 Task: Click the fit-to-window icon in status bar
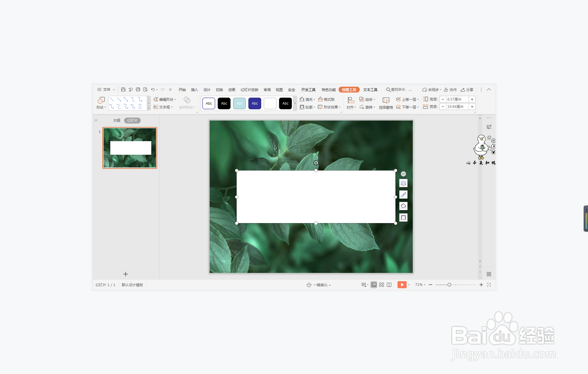tap(489, 285)
